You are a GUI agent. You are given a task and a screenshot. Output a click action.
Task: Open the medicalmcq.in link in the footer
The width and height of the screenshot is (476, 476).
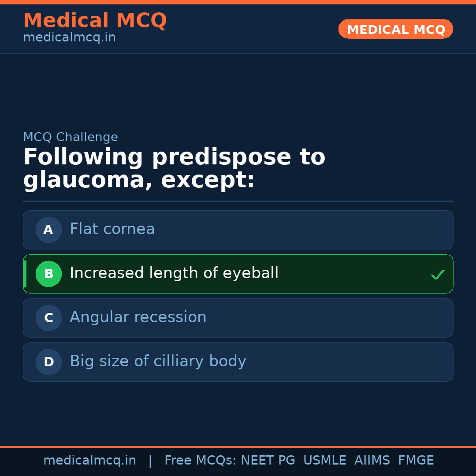pyautogui.click(x=89, y=460)
